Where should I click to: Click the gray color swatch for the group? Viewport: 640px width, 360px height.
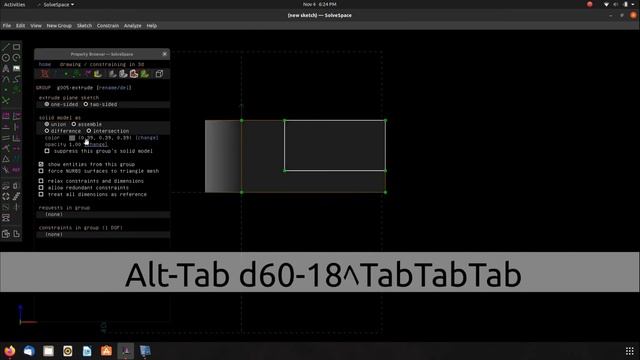[72, 138]
